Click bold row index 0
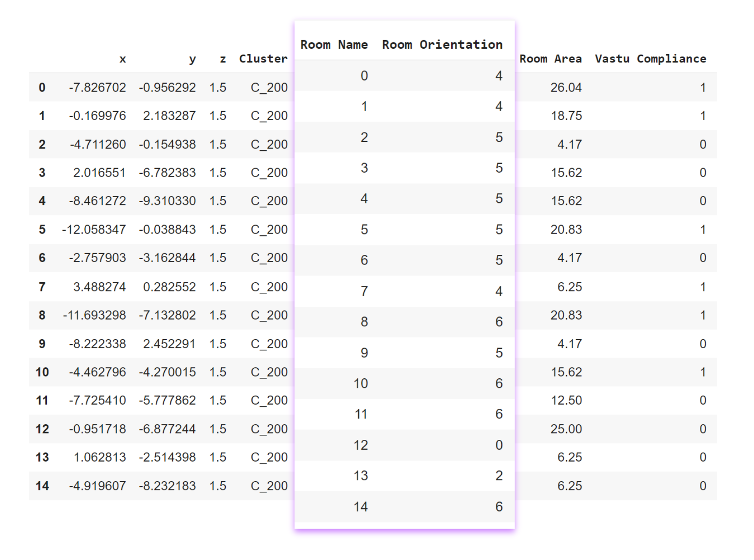 42,87
